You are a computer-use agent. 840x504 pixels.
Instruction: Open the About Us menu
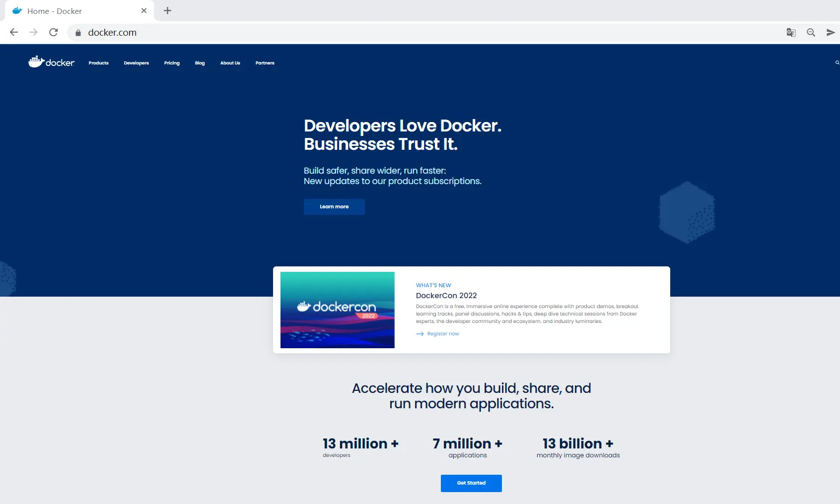pos(230,63)
